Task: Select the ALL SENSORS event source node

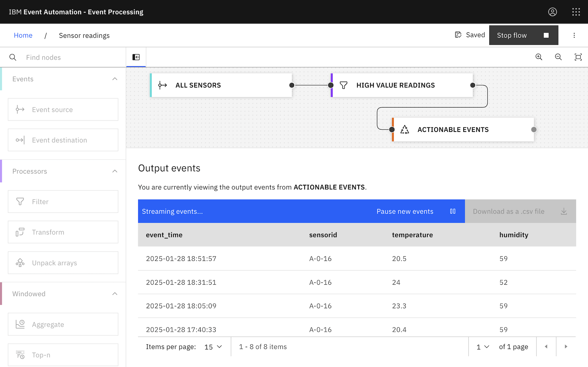Action: pos(221,85)
